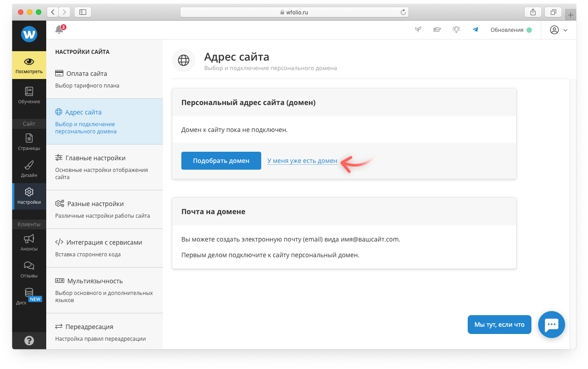The image size is (588, 369).
Task: Click У меня уже есть домен link
Action: click(302, 161)
